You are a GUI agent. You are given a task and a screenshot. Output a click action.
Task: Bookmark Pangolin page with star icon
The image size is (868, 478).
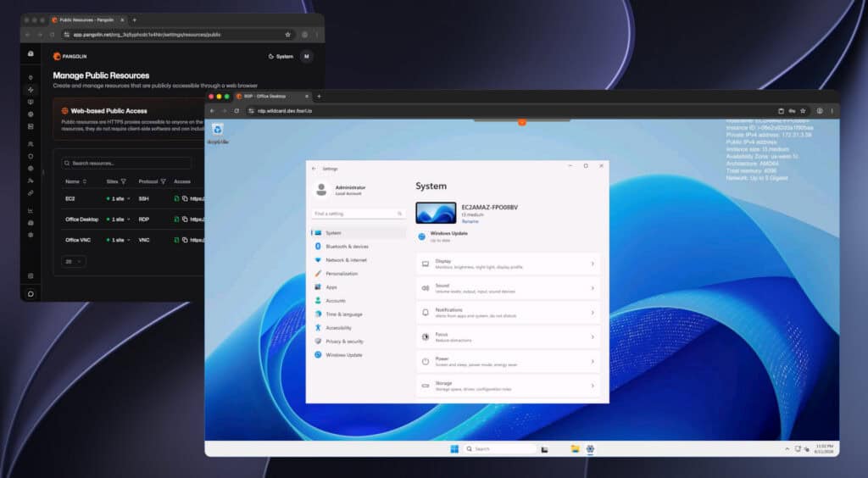pyautogui.click(x=288, y=34)
